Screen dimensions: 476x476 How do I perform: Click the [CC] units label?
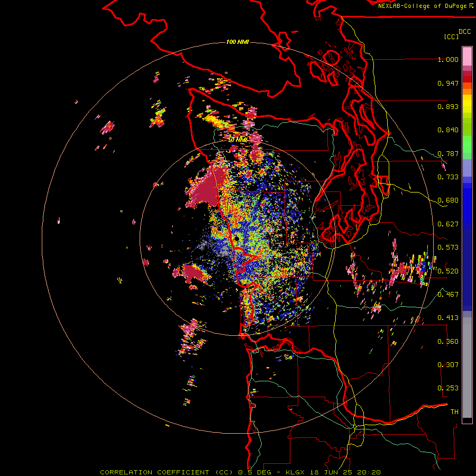(x=451, y=36)
